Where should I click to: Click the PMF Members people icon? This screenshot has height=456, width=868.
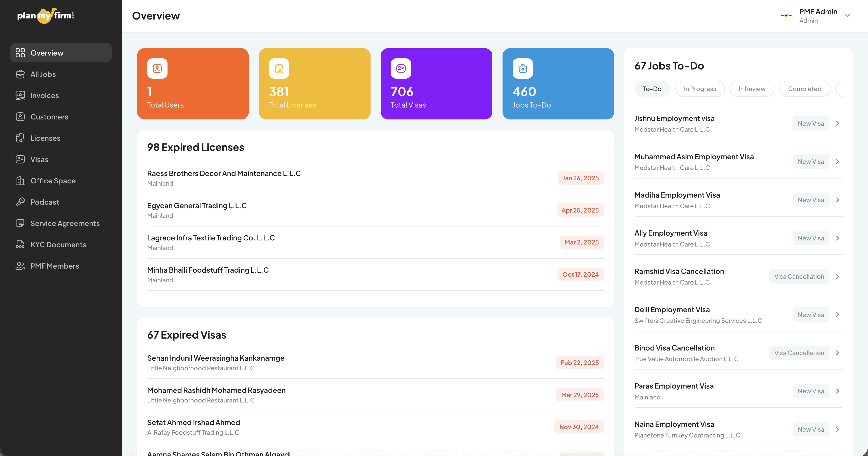[x=20, y=266]
